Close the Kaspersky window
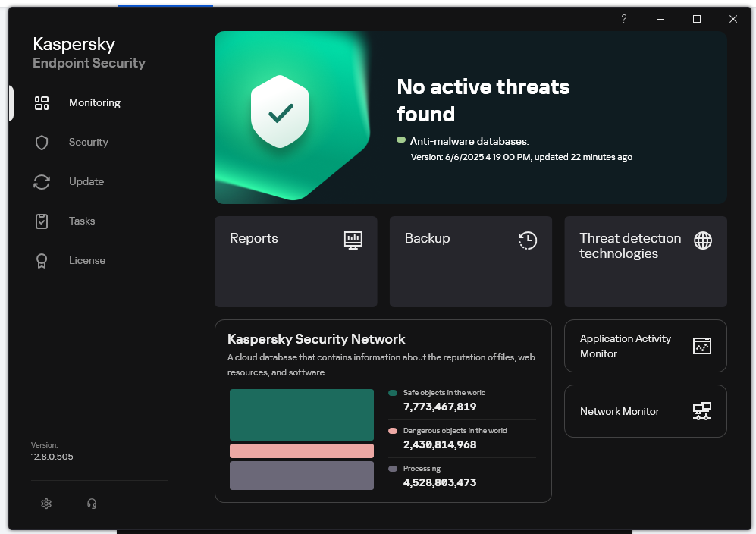756x534 pixels. click(732, 19)
